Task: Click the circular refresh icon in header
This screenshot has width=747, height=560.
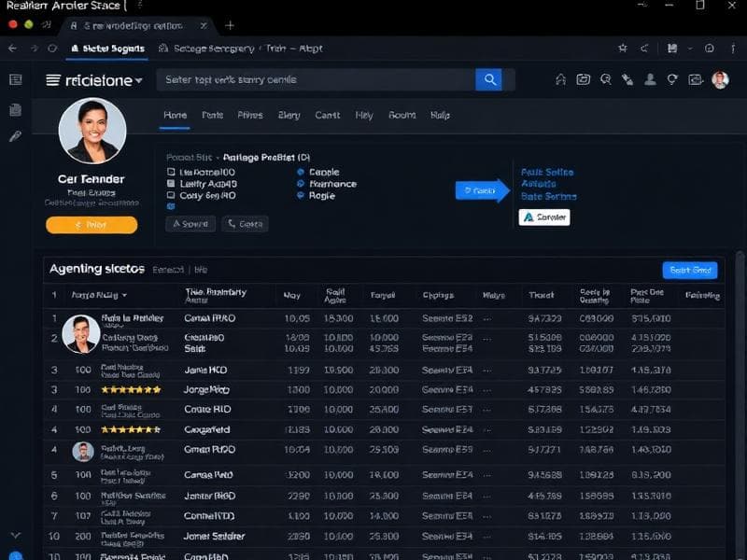Action: point(672,79)
